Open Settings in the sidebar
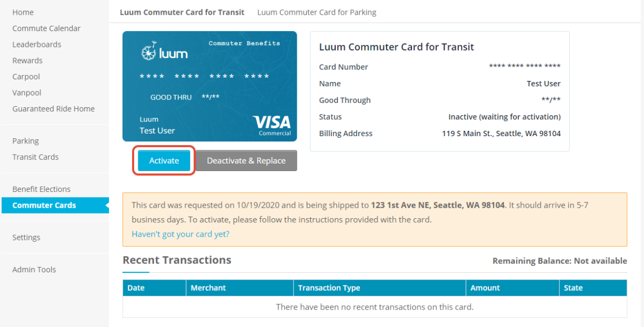The image size is (644, 327). point(26,238)
